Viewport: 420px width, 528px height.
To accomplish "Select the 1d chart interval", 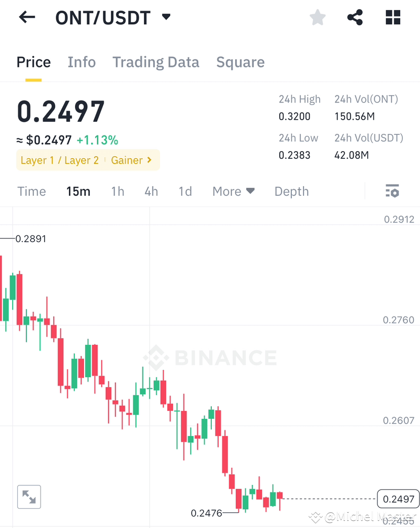I will pos(185,191).
